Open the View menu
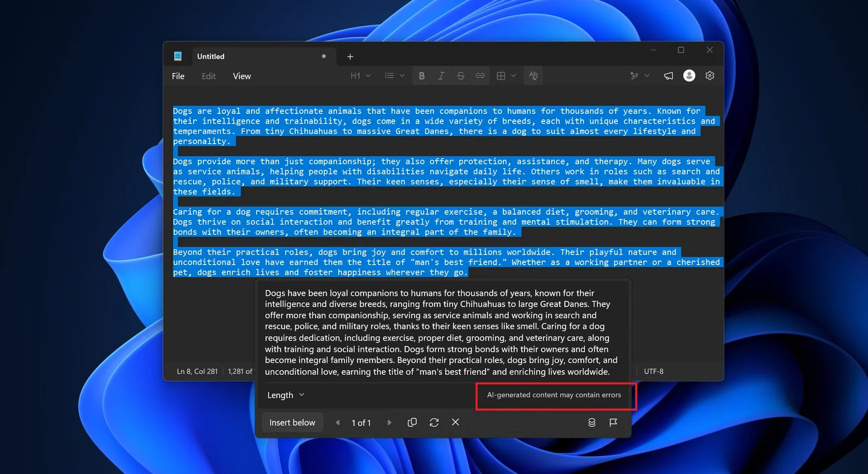The height and width of the screenshot is (474, 868). pyautogui.click(x=242, y=76)
